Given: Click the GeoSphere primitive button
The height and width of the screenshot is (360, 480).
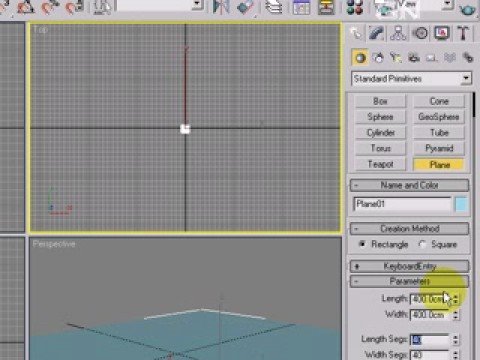Looking at the screenshot, I should (x=439, y=117).
